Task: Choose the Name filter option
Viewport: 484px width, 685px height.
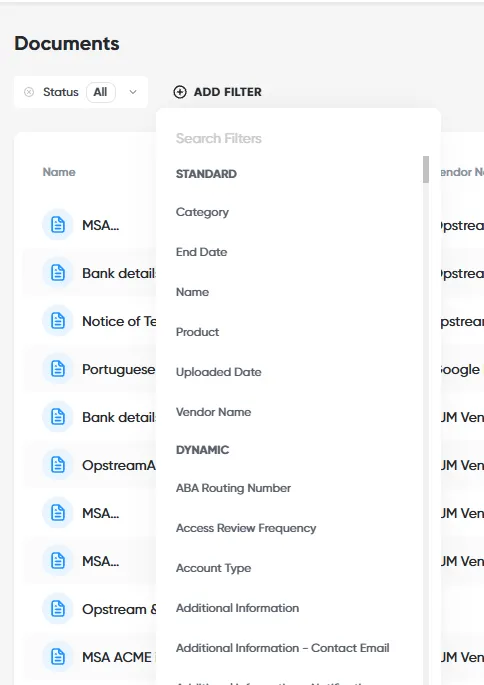Action: click(192, 292)
